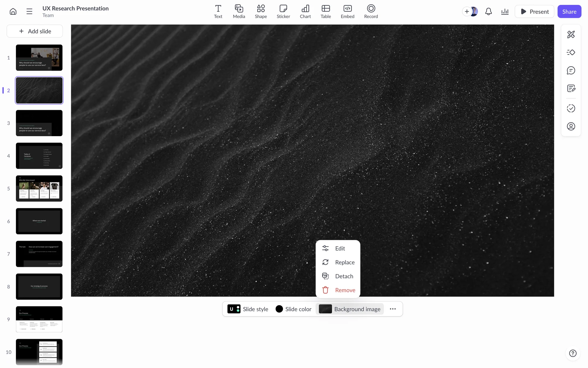Choose Replace from the background menu
The image size is (588, 368).
(338, 262)
